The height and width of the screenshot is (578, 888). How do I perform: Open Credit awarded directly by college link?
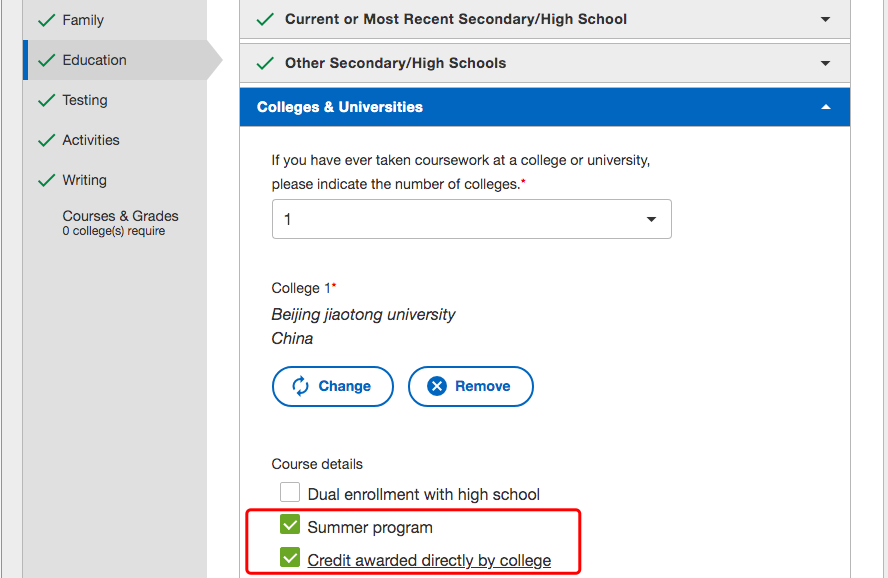coord(429,560)
